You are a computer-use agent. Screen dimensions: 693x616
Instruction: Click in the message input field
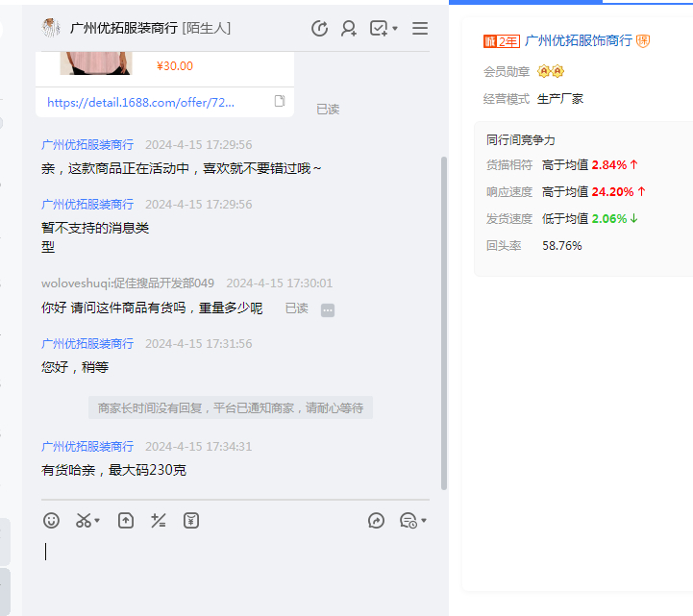235,570
